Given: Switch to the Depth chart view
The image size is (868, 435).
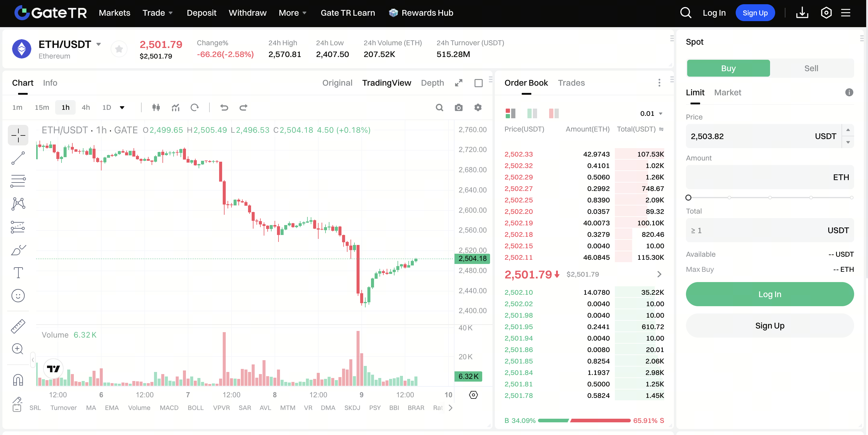Looking at the screenshot, I should click(x=432, y=83).
